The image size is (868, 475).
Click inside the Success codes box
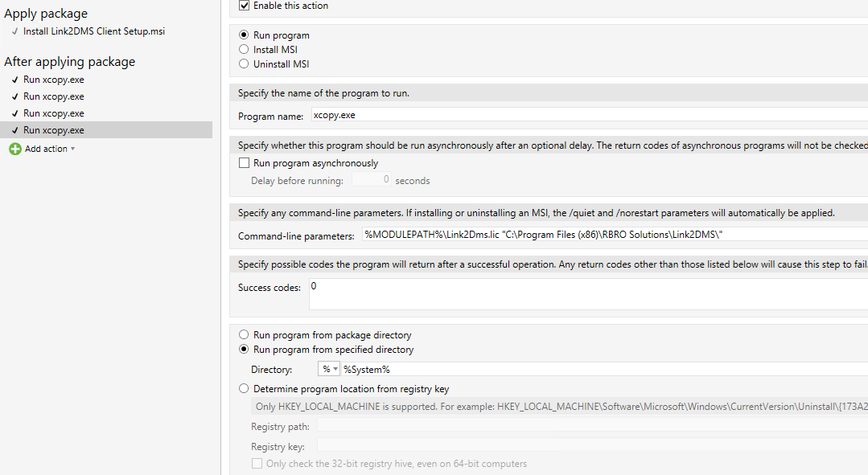click(x=588, y=294)
